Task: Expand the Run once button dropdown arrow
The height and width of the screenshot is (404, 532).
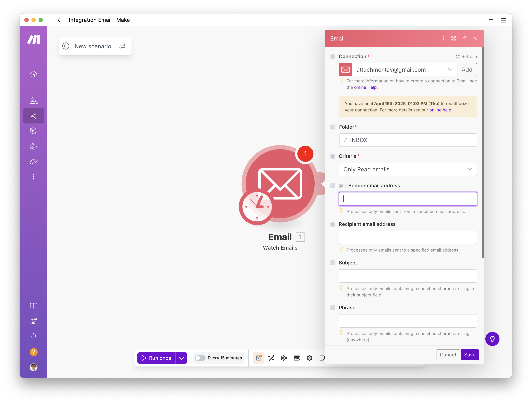Action: 182,358
